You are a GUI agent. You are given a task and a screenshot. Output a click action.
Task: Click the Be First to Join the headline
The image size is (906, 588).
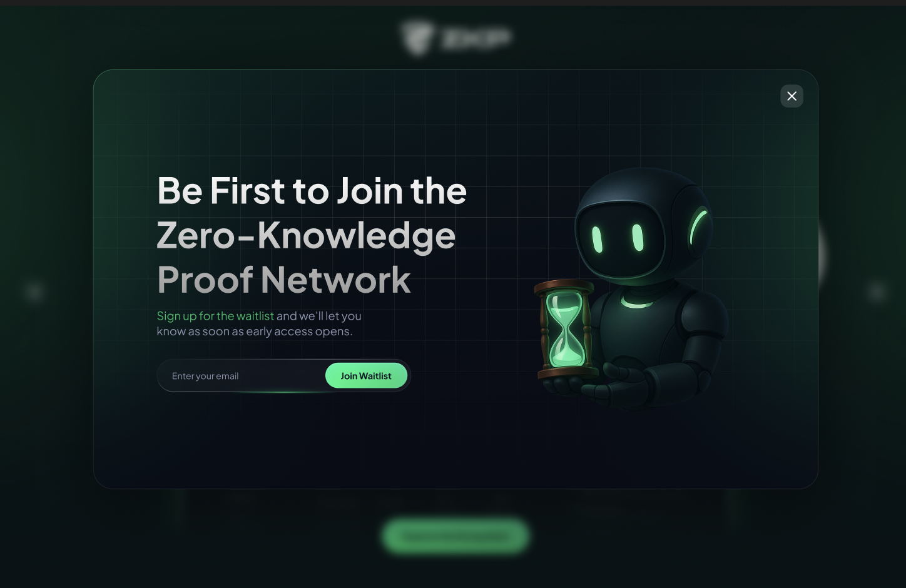point(312,190)
